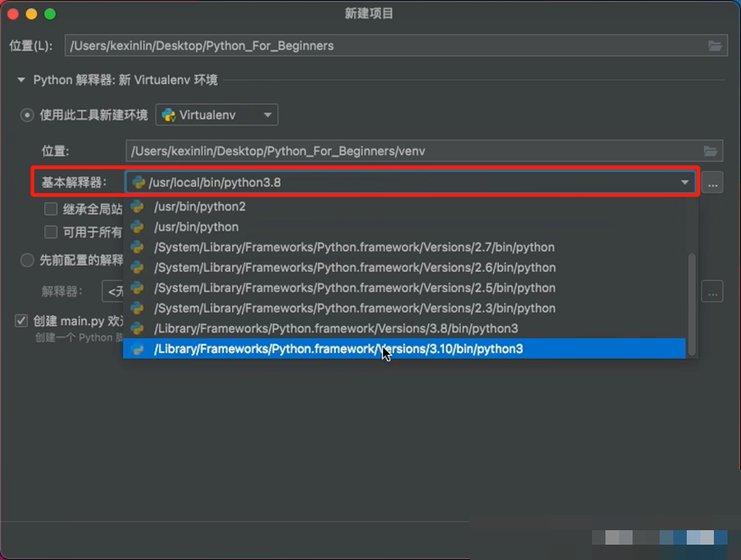The width and height of the screenshot is (741, 560).
Task: Enable make available to all projects checkbox
Action: pyautogui.click(x=51, y=232)
